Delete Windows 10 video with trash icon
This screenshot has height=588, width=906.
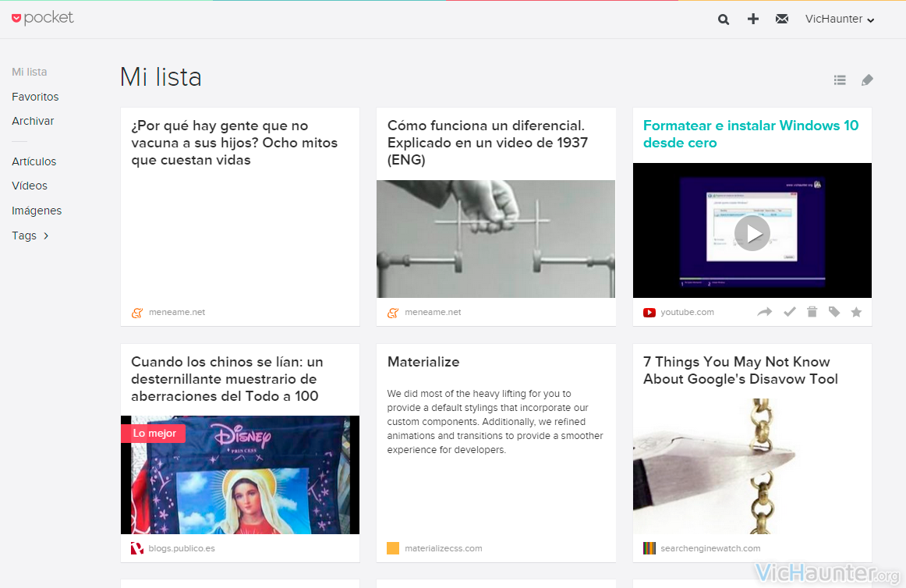(x=812, y=312)
